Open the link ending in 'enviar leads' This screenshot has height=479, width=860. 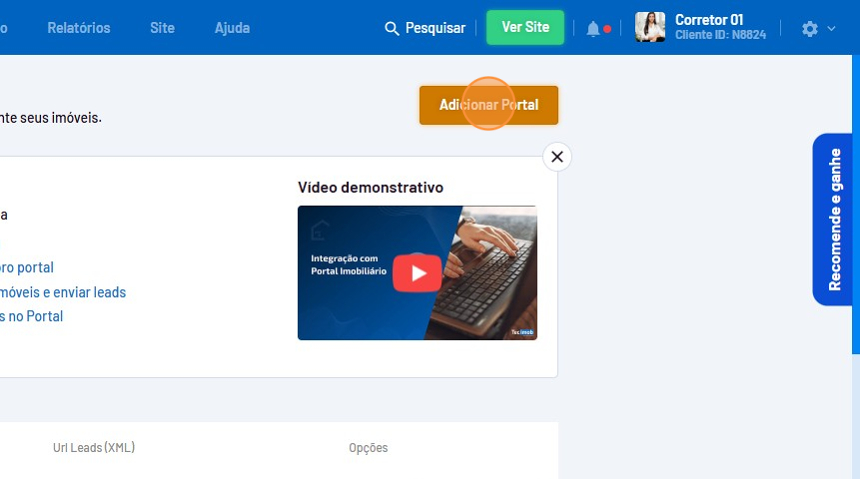click(63, 292)
